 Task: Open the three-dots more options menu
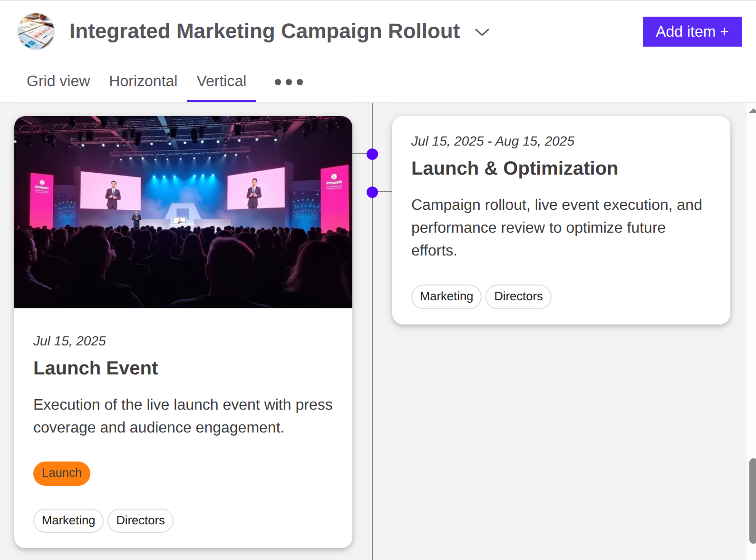pos(289,82)
